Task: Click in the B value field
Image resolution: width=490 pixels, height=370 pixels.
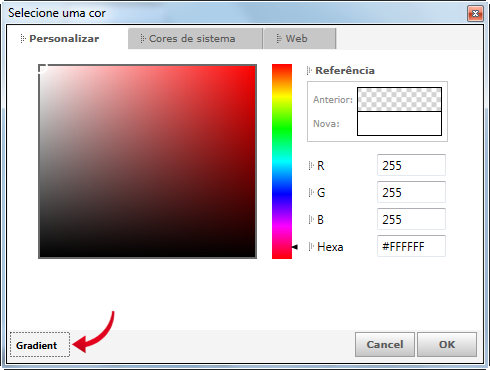Action: (x=411, y=219)
